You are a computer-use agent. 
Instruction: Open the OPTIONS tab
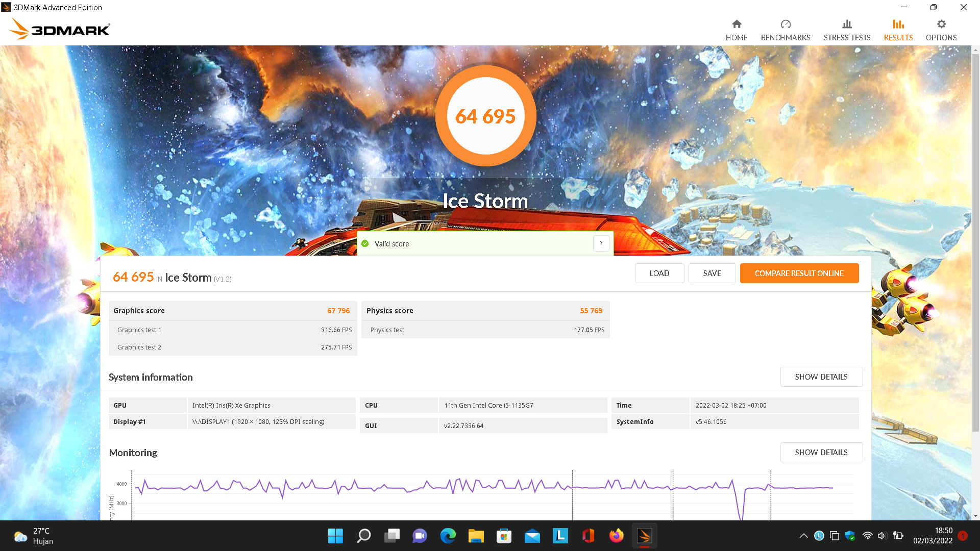941,31
